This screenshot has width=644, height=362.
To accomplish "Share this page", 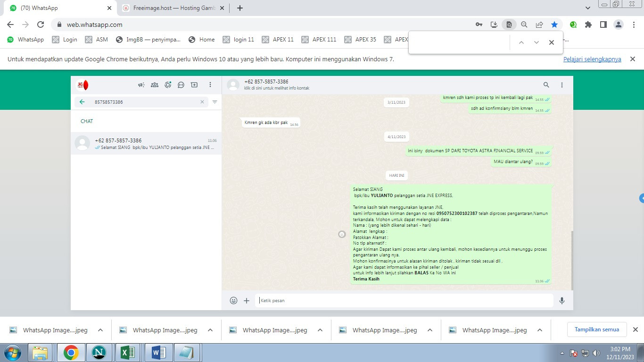I will click(539, 25).
